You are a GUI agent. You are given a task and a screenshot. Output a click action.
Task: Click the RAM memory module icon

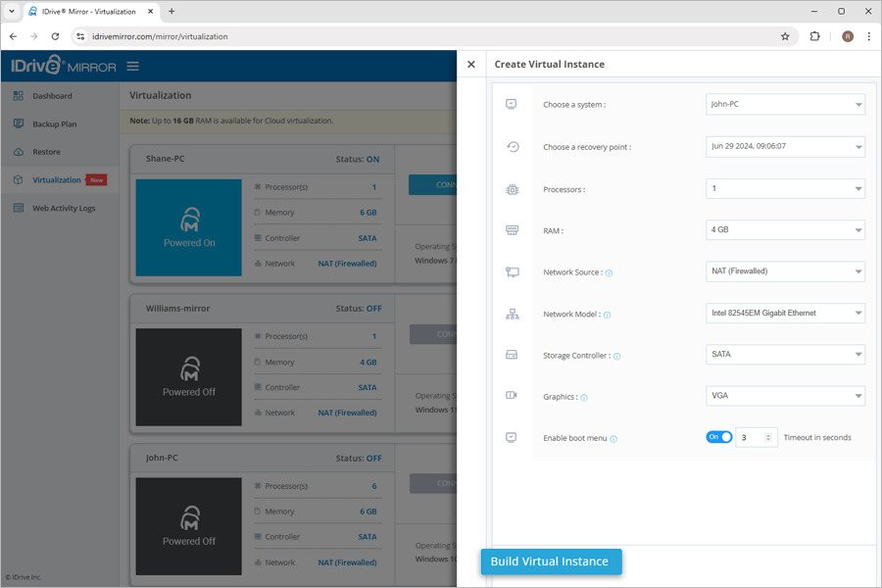coord(512,230)
